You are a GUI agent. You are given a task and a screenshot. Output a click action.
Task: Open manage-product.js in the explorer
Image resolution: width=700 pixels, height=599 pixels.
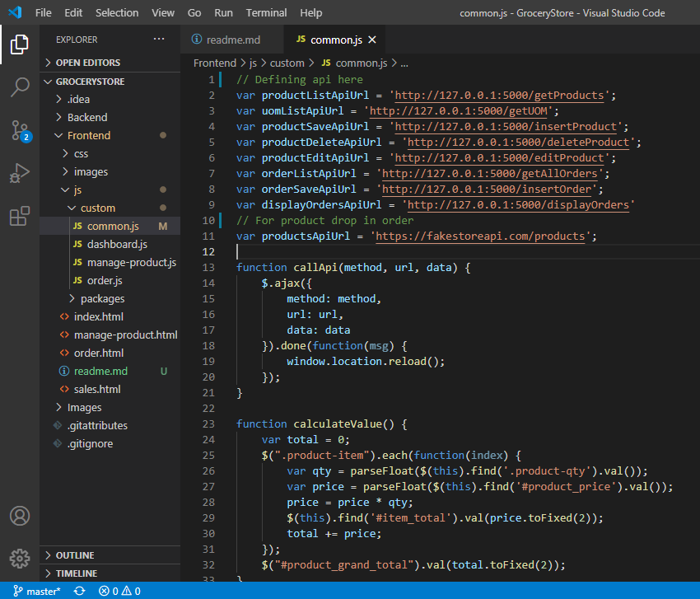coord(131,262)
